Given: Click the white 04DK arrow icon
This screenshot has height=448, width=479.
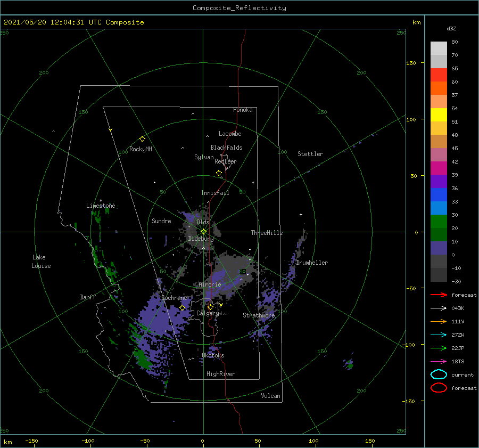Looking at the screenshot, I should (439, 308).
